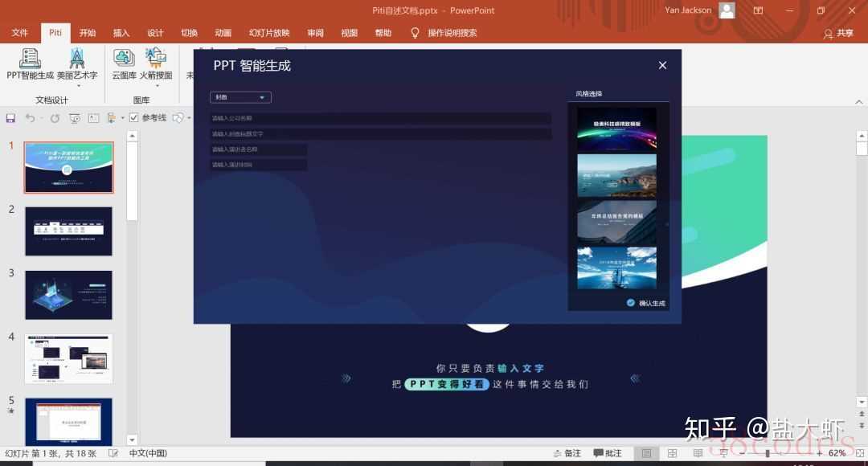Launch the 火箭搜图 image search tool
Screen dimensions: 868x466
tap(156, 64)
